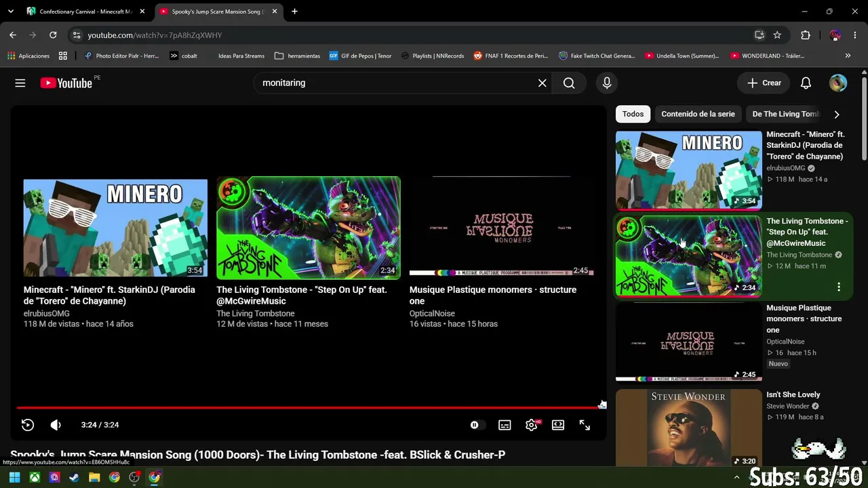Image resolution: width=868 pixels, height=488 pixels.
Task: Open the account avatar menu
Action: 838,83
